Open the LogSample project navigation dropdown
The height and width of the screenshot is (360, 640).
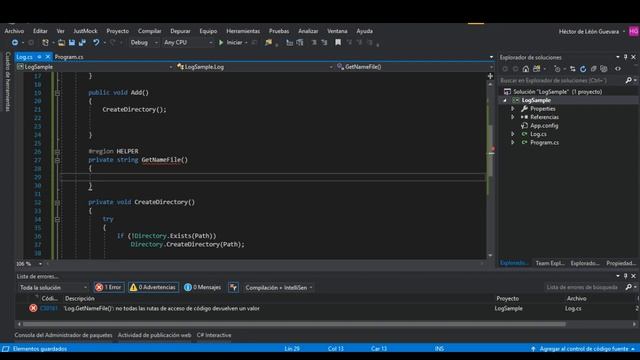pyautogui.click(x=94, y=67)
